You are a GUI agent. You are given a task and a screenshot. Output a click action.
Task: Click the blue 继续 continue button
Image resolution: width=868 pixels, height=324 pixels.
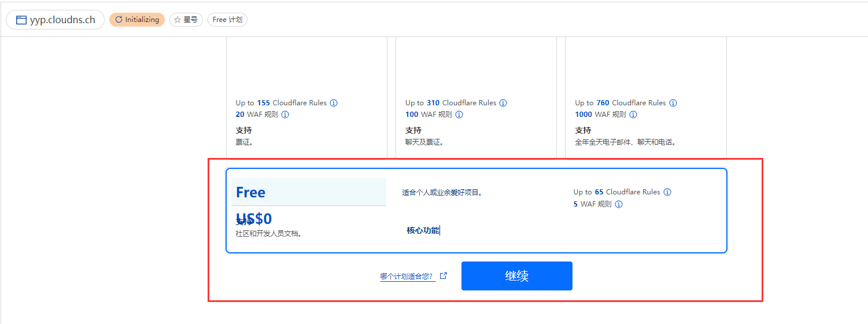[x=516, y=276]
